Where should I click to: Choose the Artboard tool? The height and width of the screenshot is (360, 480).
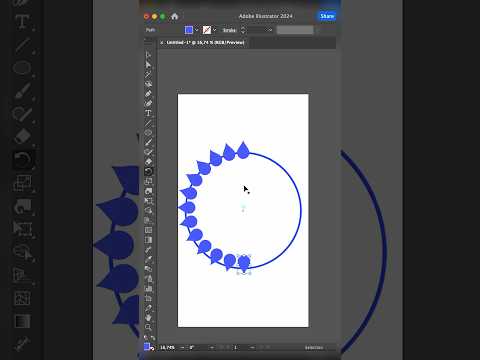coord(148,298)
